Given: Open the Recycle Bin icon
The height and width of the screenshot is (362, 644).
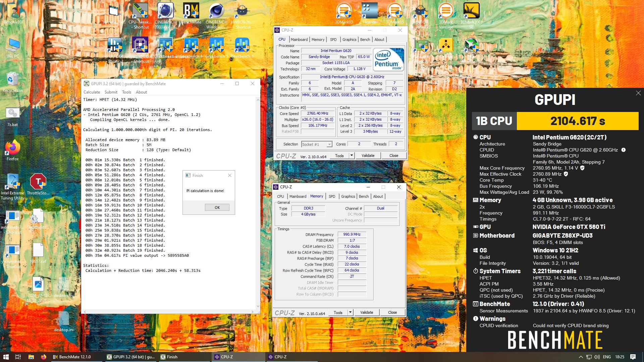Looking at the screenshot, I should pos(13,82).
